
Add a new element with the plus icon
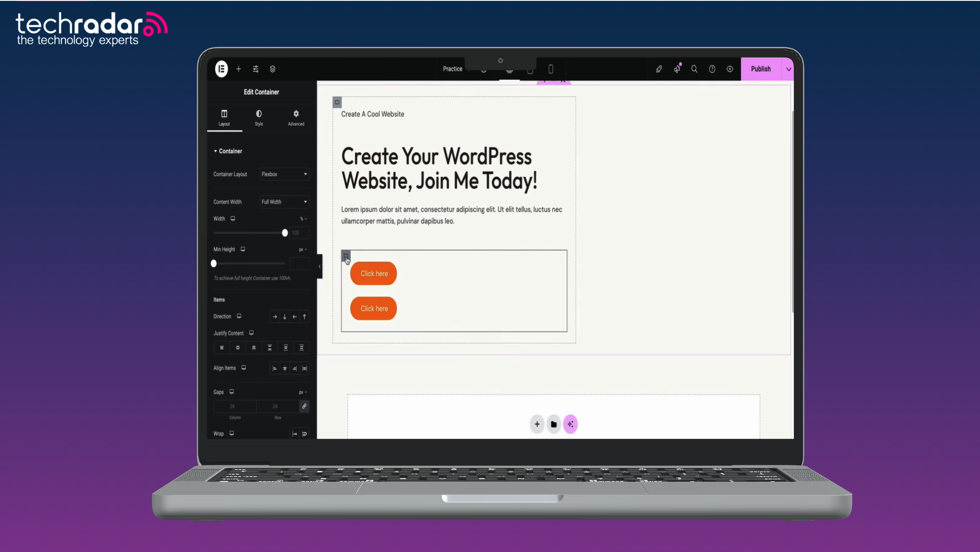tap(239, 69)
